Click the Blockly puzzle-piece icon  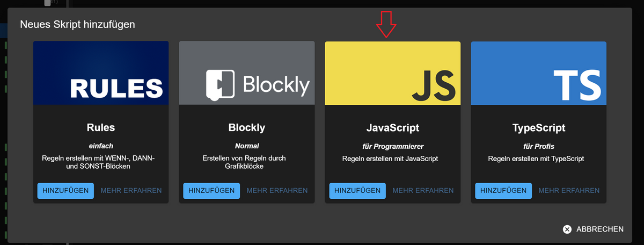pyautogui.click(x=220, y=85)
